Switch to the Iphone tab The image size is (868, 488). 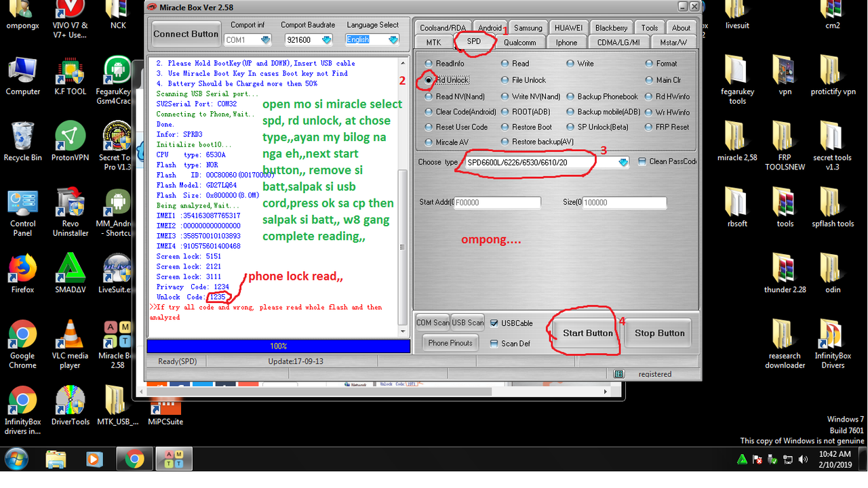pyautogui.click(x=566, y=42)
